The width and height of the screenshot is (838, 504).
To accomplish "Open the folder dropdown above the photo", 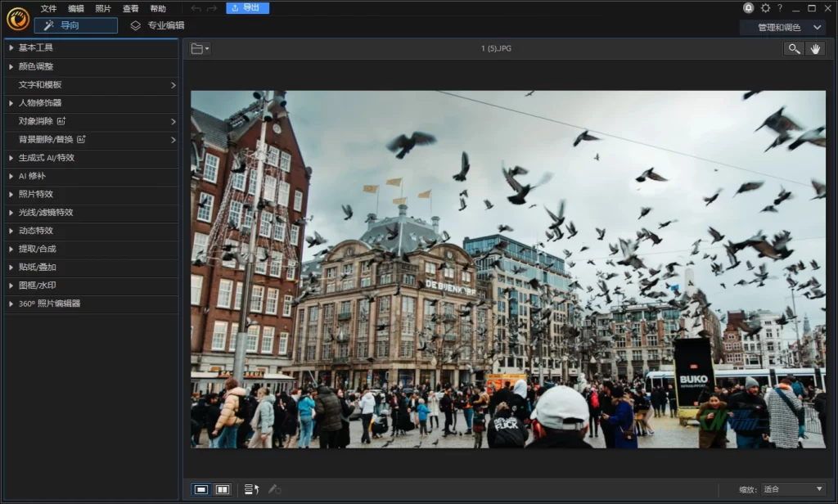I will click(x=200, y=48).
